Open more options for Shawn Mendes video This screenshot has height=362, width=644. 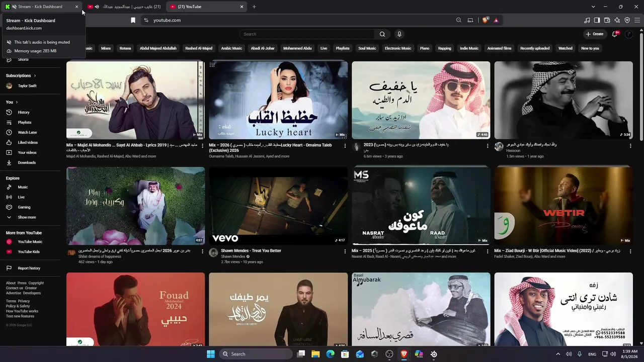(x=345, y=251)
